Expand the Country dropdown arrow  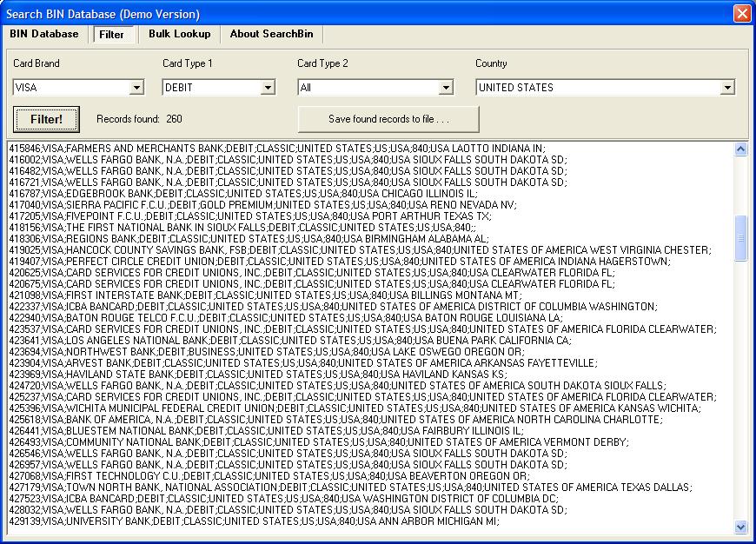(727, 87)
